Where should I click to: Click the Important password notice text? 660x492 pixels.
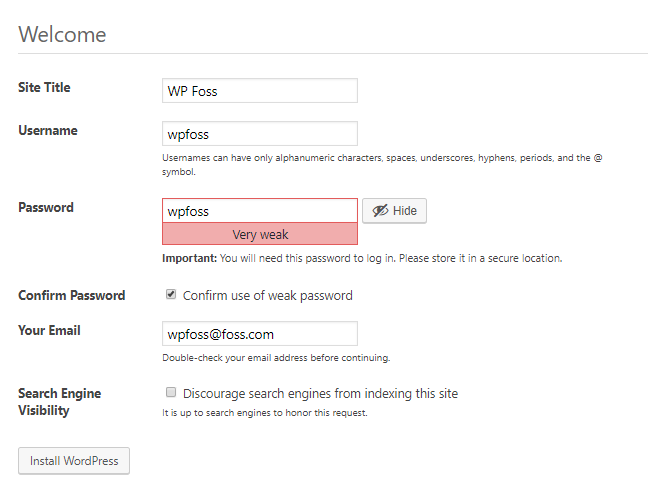[362, 258]
